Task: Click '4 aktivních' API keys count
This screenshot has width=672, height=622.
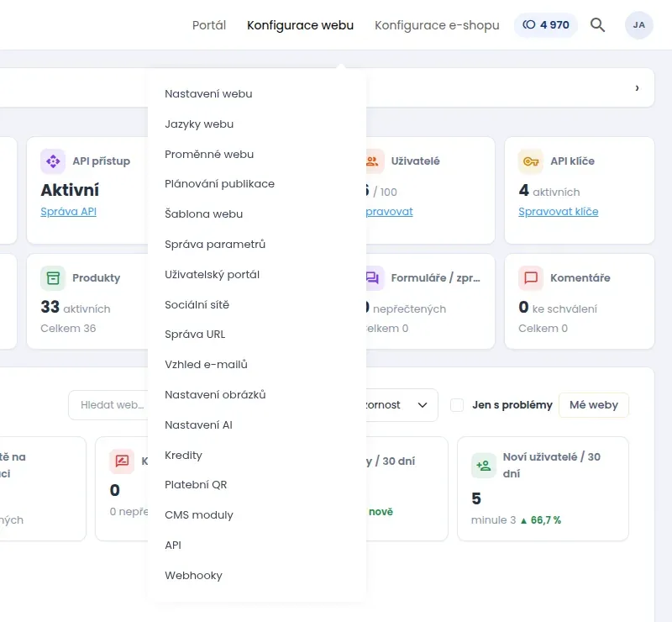Action: pos(549,191)
